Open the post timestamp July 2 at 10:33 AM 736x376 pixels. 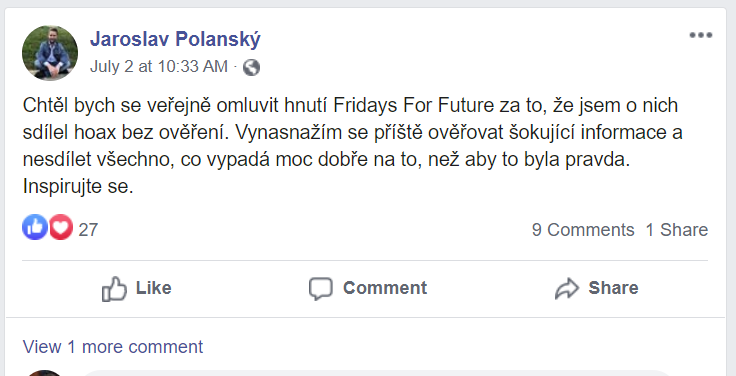(x=159, y=67)
